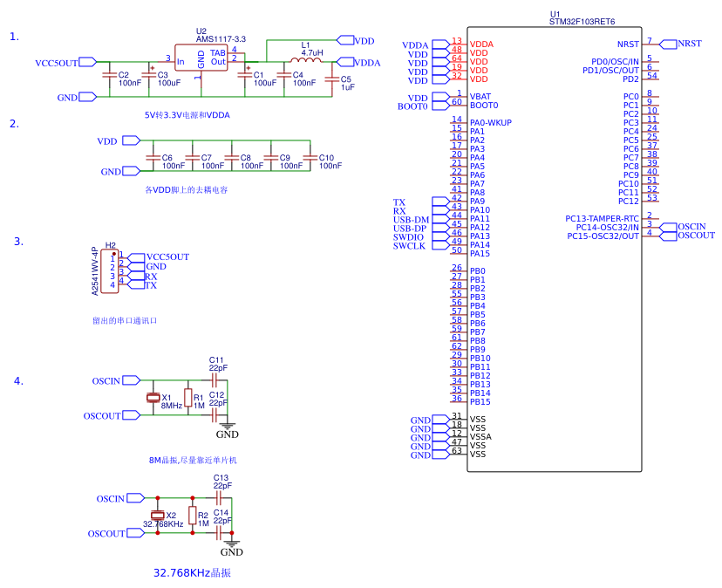This screenshot has height=588, width=722.
Task: Select decoupling capacitor C9 symbol
Action: coord(270,158)
